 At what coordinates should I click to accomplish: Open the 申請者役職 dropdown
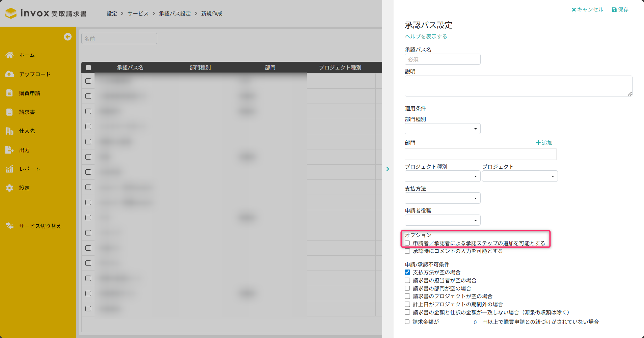pyautogui.click(x=442, y=220)
